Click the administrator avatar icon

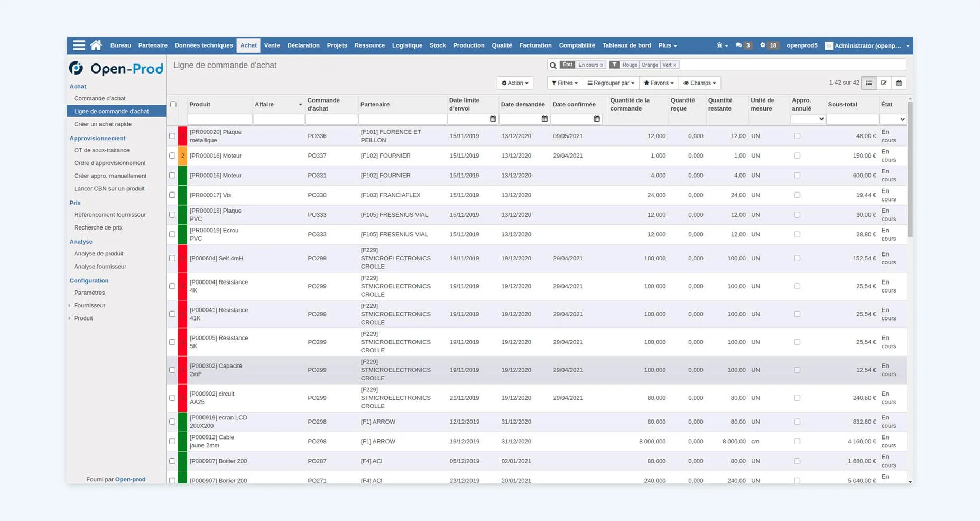pyautogui.click(x=829, y=46)
